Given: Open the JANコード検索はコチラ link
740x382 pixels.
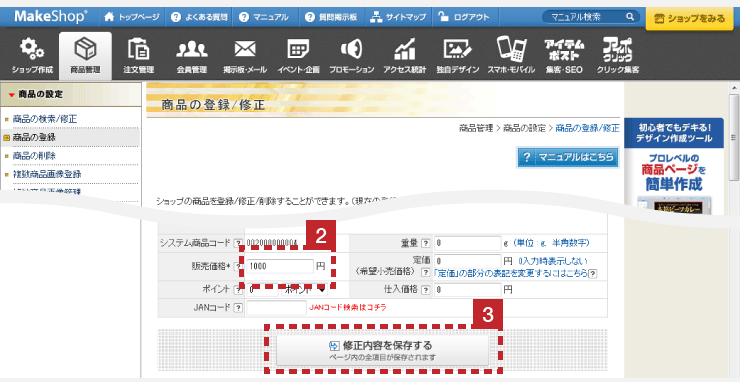Looking at the screenshot, I should pos(348,308).
